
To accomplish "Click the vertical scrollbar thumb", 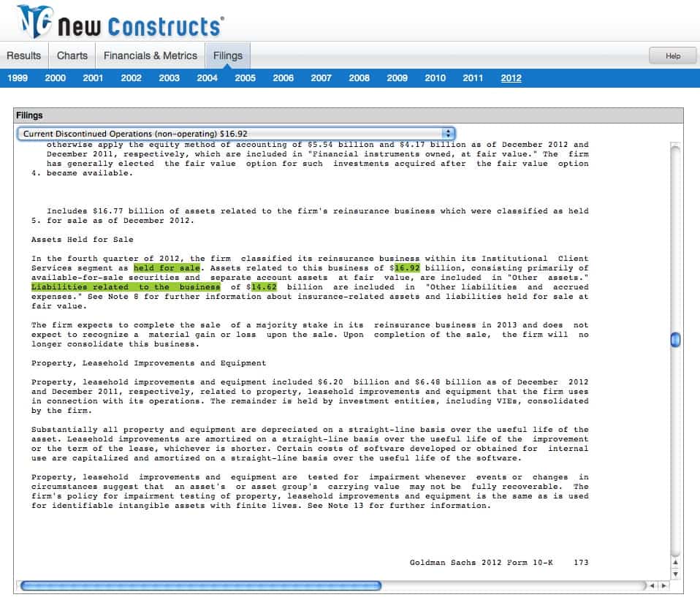I will click(675, 340).
